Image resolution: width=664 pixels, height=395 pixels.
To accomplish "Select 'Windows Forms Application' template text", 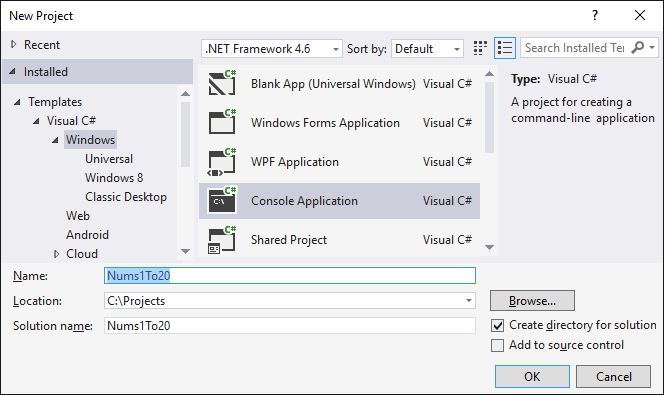I will [325, 123].
